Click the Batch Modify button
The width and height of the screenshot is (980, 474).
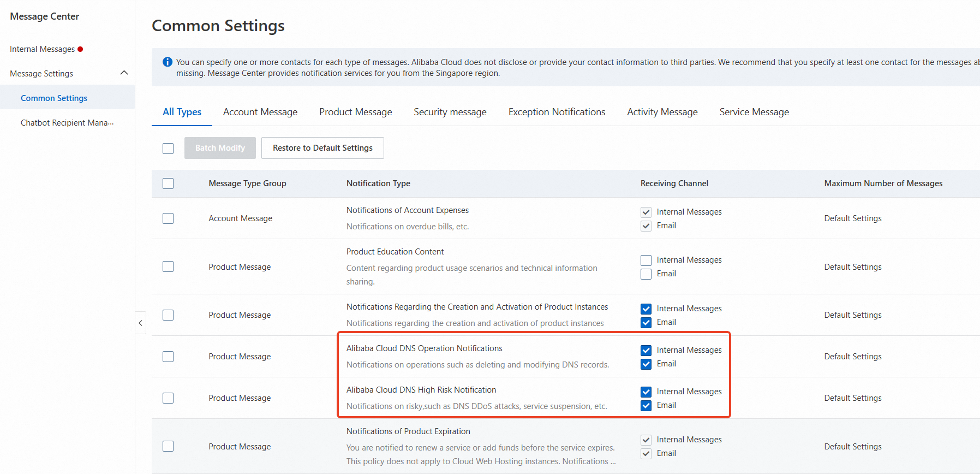click(220, 148)
